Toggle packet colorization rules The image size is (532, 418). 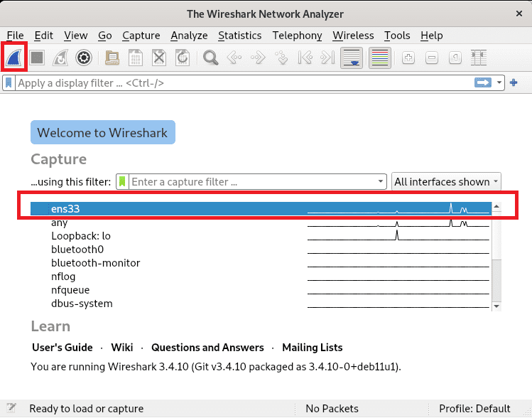[x=380, y=58]
